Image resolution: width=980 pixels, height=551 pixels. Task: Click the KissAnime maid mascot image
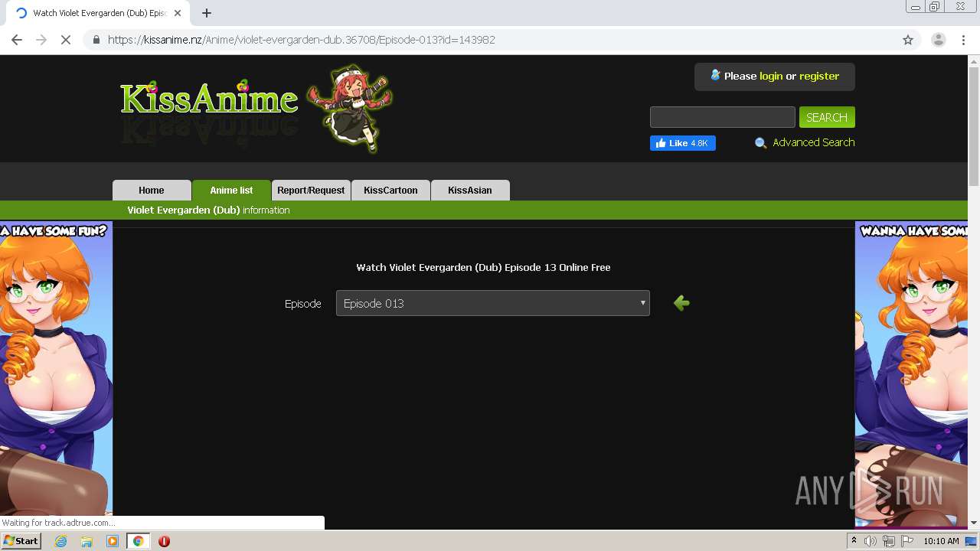(350, 108)
